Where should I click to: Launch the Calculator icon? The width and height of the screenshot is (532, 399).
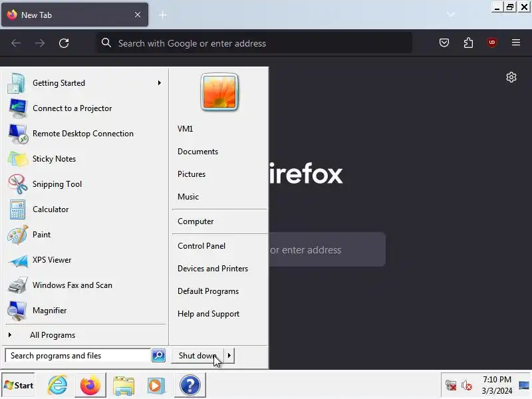(17, 209)
